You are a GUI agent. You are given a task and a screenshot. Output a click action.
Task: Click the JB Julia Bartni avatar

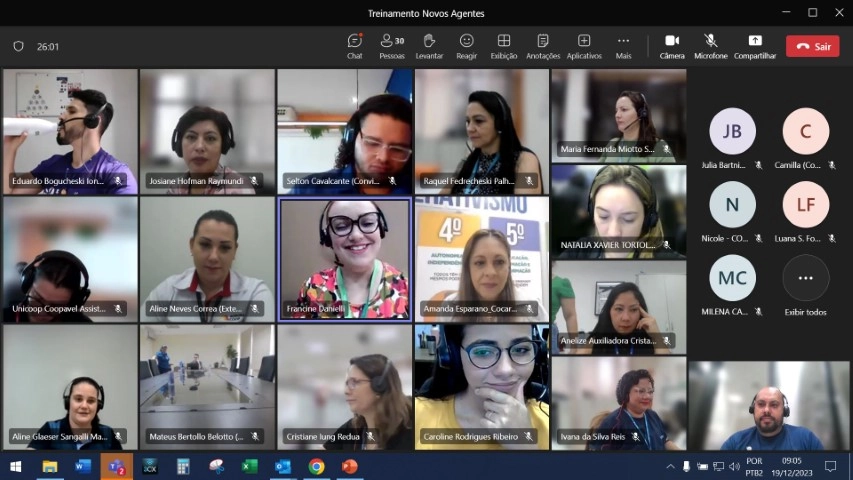(x=732, y=131)
